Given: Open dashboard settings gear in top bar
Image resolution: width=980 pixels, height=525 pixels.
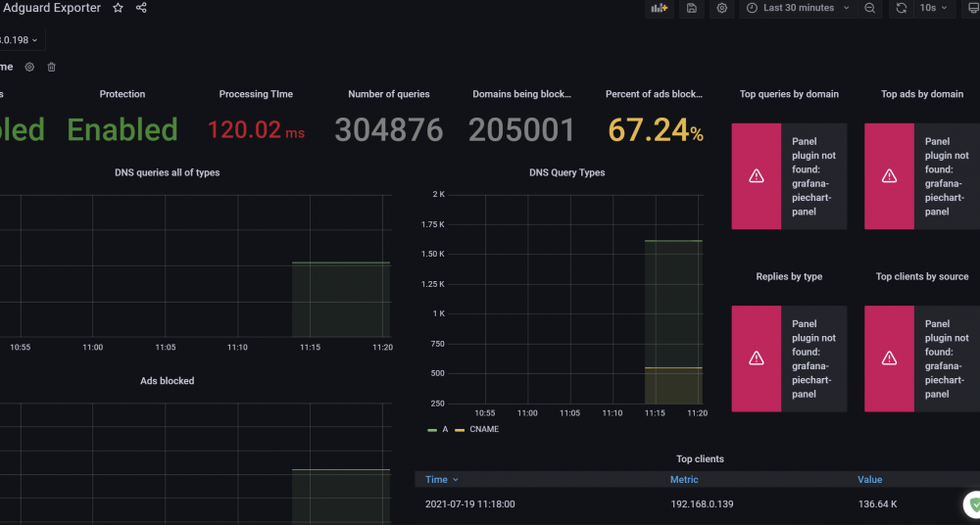Looking at the screenshot, I should (722, 8).
